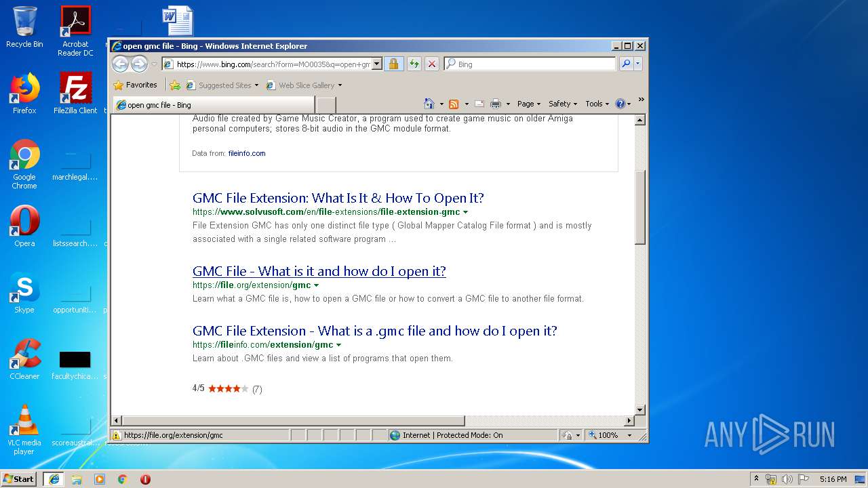
Task: Click Internet Explorer taskbar icon
Action: point(54,479)
